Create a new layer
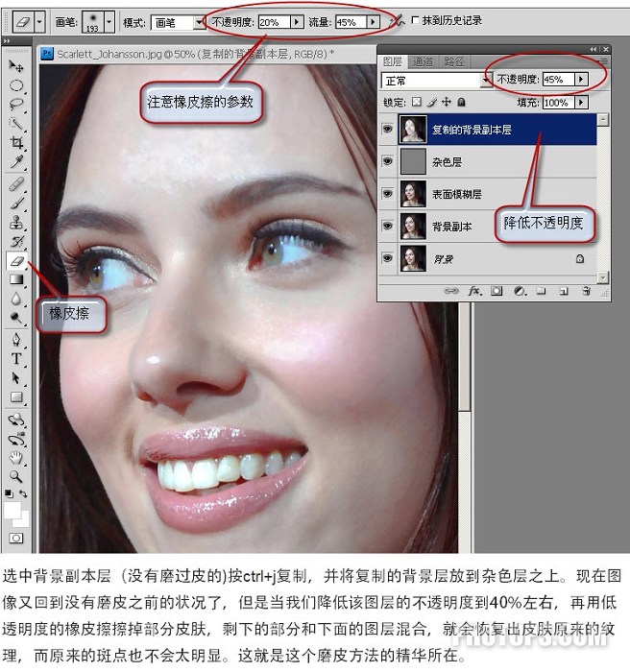 [x=564, y=292]
